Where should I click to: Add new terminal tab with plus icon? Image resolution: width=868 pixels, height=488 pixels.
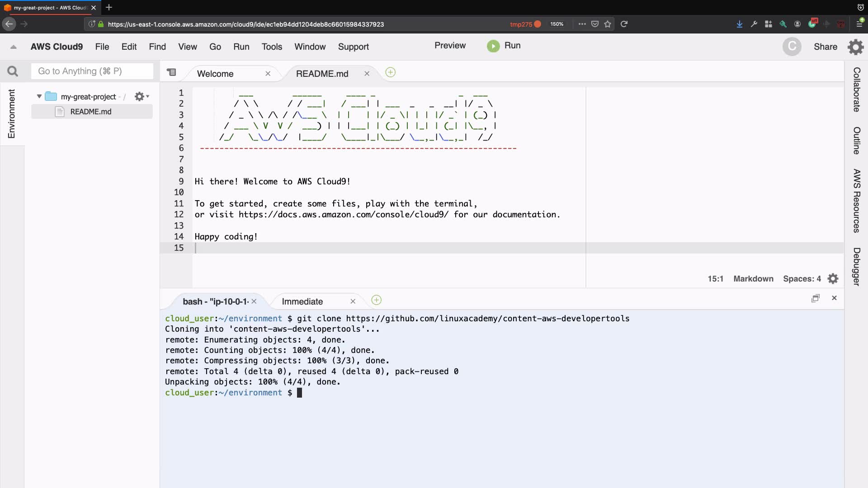(x=376, y=300)
